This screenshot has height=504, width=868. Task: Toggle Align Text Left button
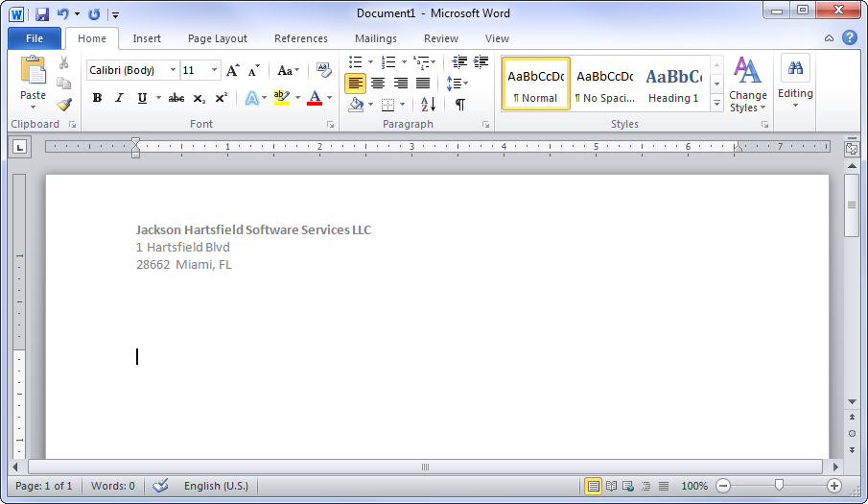(x=356, y=84)
